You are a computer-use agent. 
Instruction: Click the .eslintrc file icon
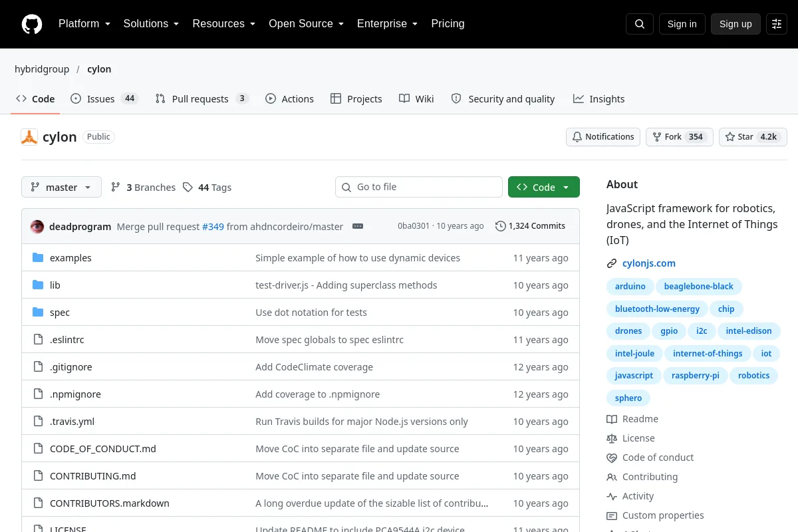point(38,340)
